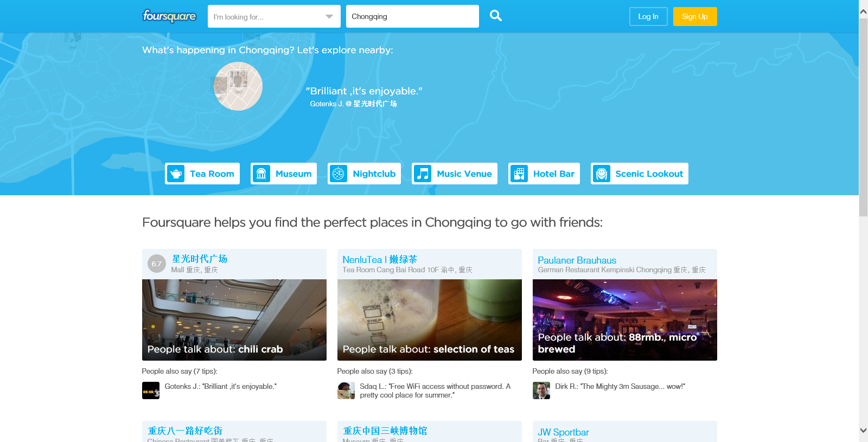Open the selection of teas photo
868x442 pixels.
[430, 320]
